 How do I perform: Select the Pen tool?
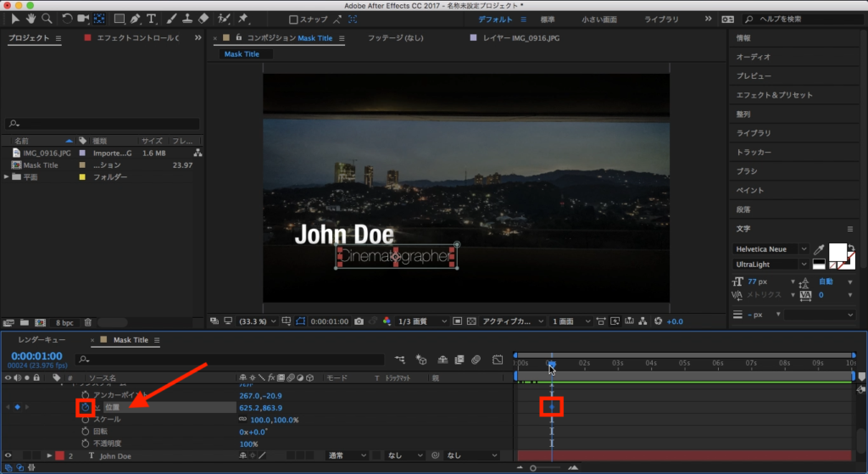point(135,19)
